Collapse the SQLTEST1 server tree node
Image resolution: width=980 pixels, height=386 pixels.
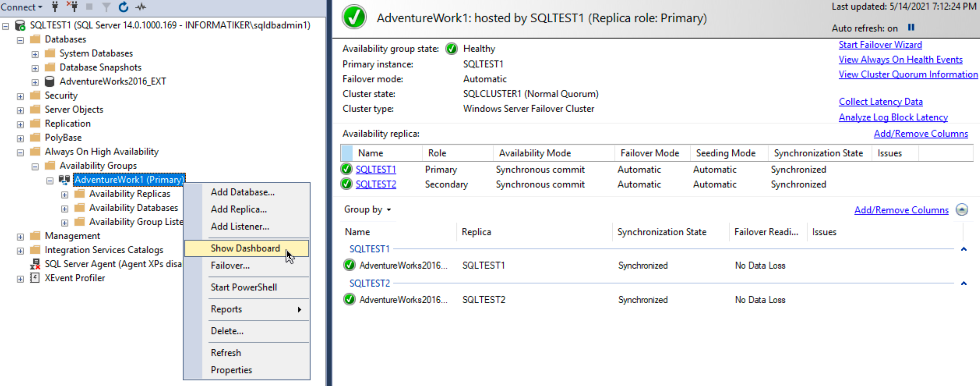[x=6, y=26]
